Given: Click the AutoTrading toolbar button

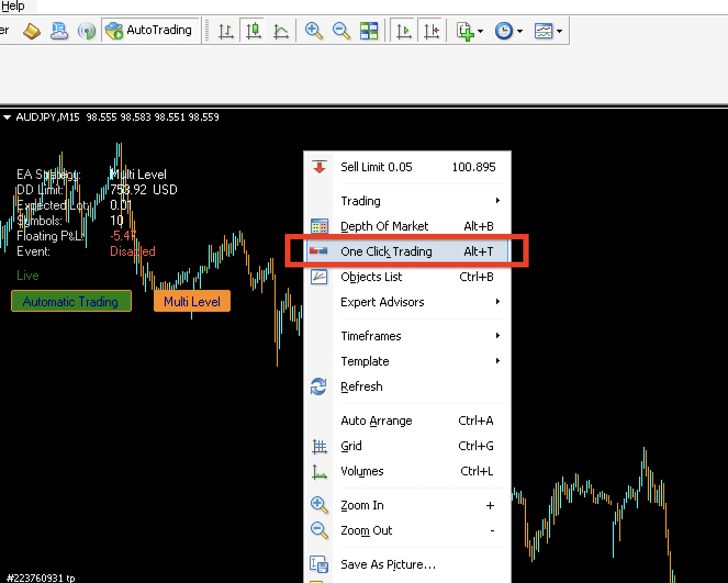Looking at the screenshot, I should [x=150, y=30].
